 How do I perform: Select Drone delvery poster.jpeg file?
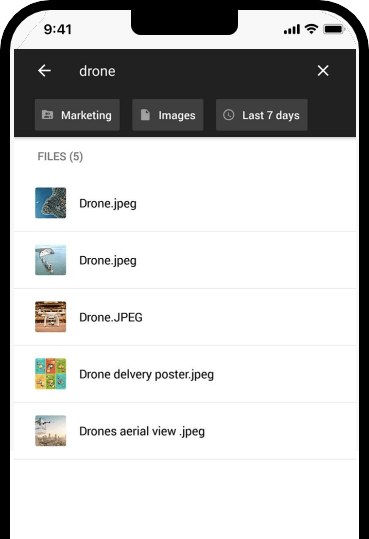(x=185, y=374)
